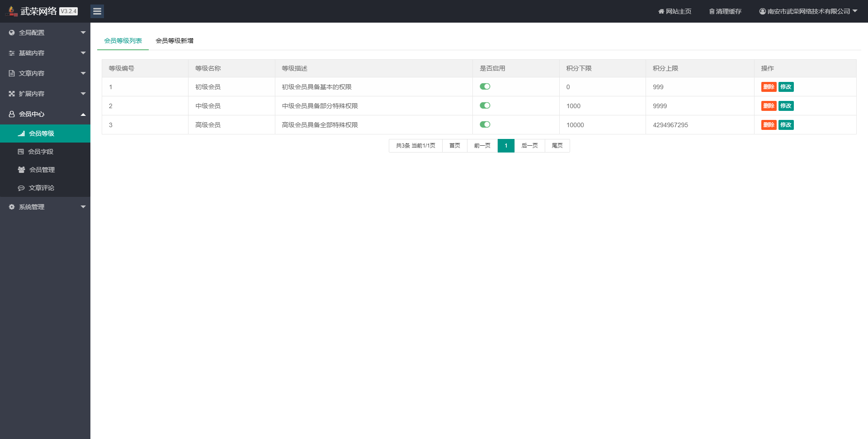The image size is (868, 439).
Task: Expand the 基础内容 menu arrow
Action: click(83, 53)
